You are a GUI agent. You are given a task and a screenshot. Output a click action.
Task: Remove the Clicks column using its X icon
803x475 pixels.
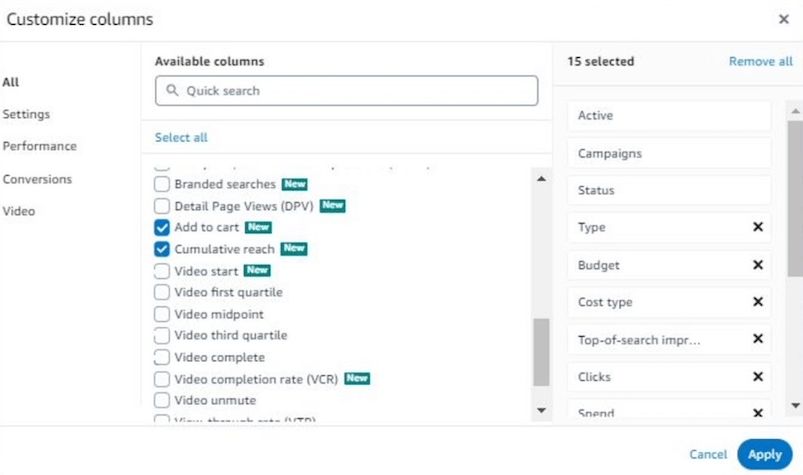[757, 377]
